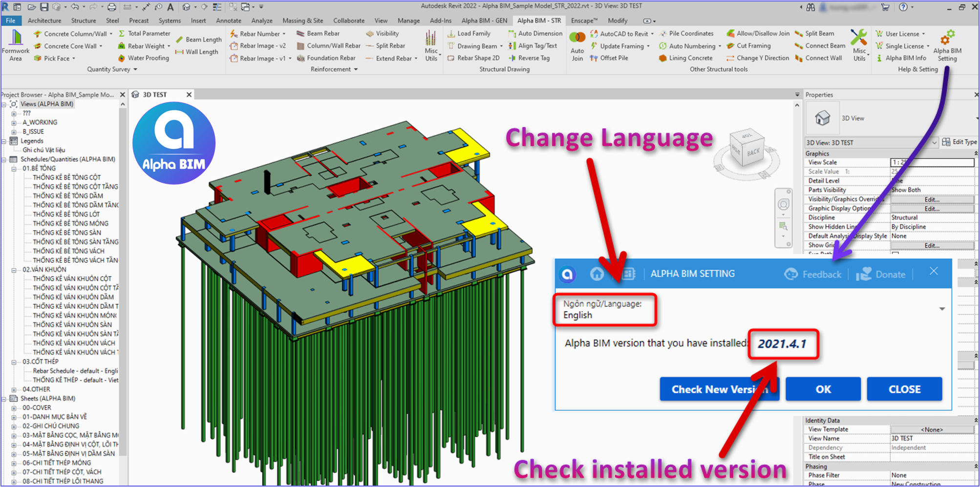980x487 pixels.
Task: Activate the Auto Join tool
Action: pos(577,46)
